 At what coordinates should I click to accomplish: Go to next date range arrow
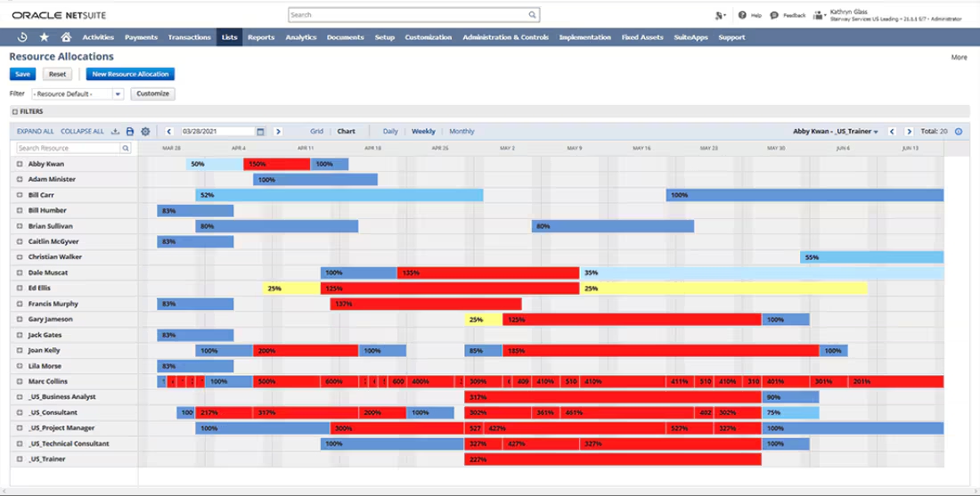point(278,131)
